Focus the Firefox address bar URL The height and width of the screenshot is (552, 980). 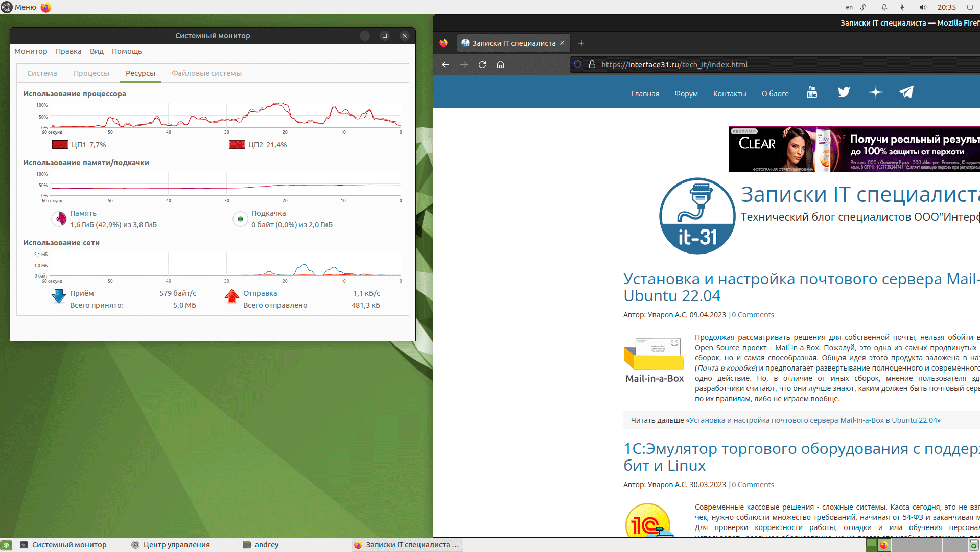tap(674, 65)
